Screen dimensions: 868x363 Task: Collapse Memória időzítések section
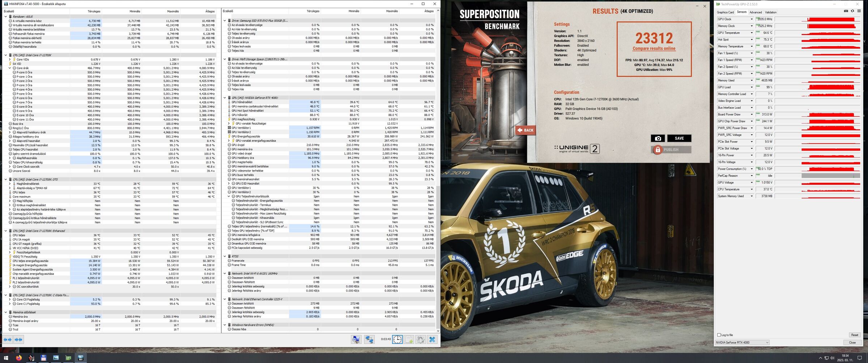[5, 312]
